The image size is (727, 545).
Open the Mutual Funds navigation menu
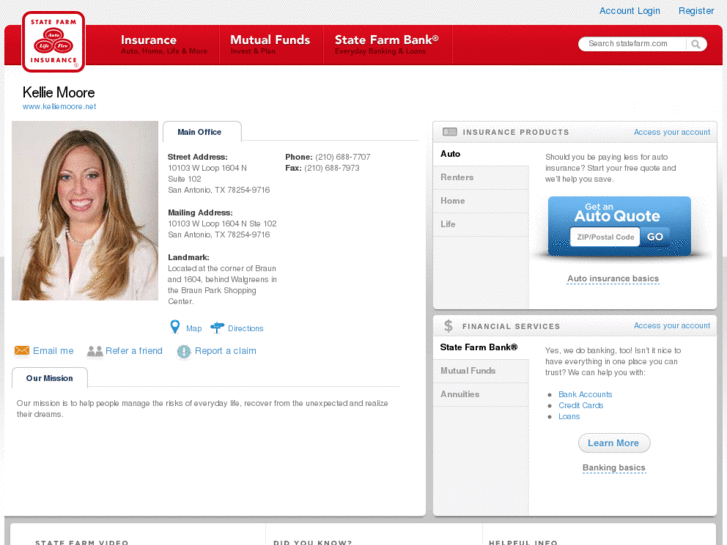270,45
